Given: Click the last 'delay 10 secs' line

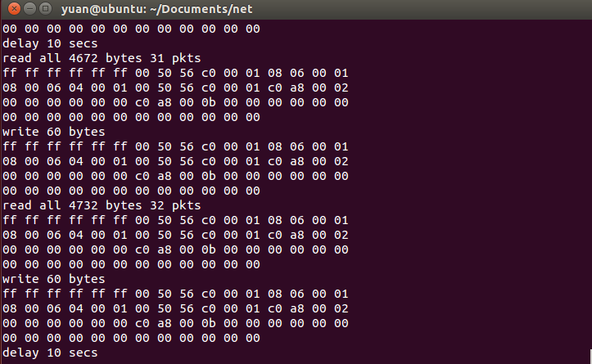Looking at the screenshot, I should point(49,353).
